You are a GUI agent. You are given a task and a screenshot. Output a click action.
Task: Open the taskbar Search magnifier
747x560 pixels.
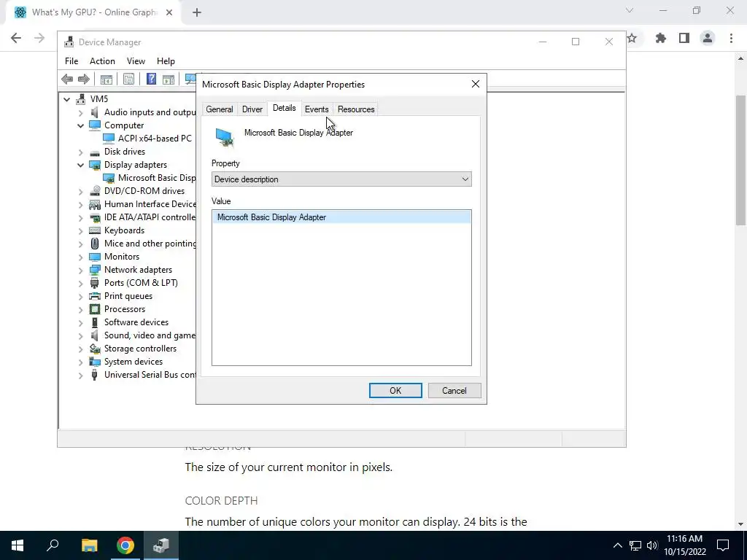(x=53, y=545)
